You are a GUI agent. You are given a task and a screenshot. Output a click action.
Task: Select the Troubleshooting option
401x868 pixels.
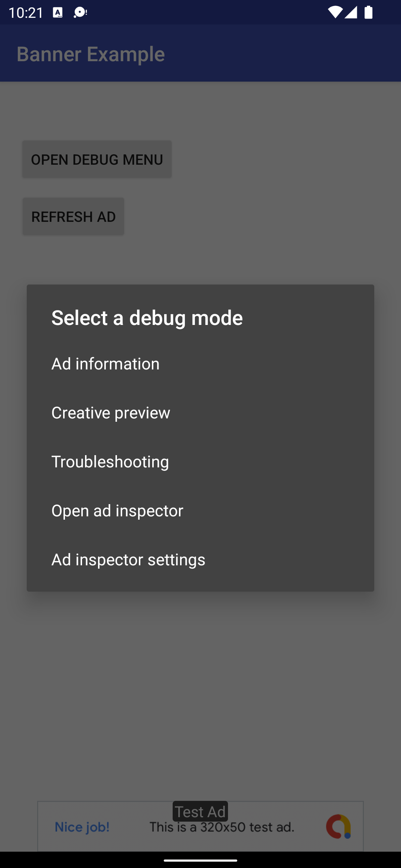pyautogui.click(x=110, y=461)
